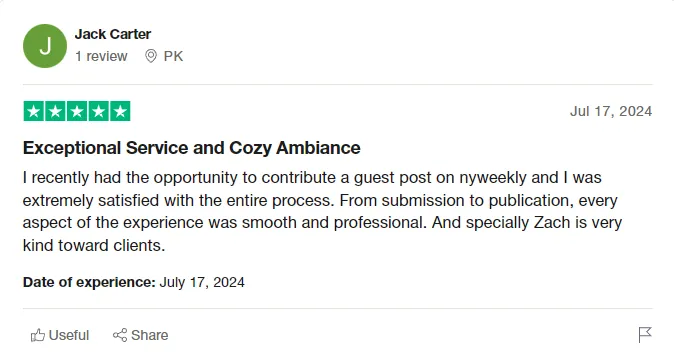674x360 pixels.
Task: Click the green J avatar circle
Action: pos(45,46)
